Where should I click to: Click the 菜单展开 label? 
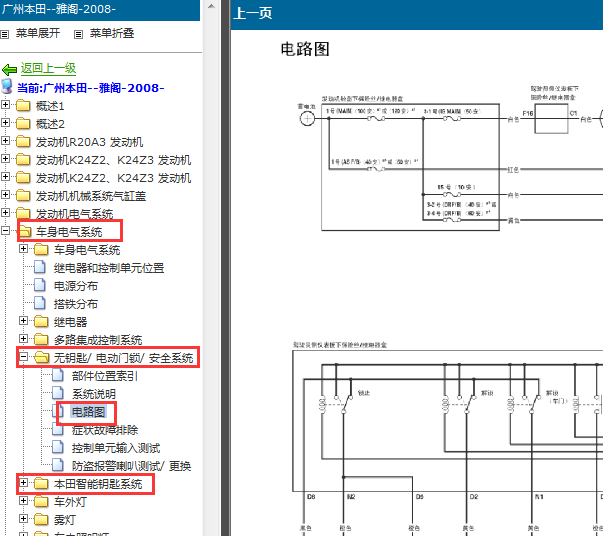click(x=38, y=33)
